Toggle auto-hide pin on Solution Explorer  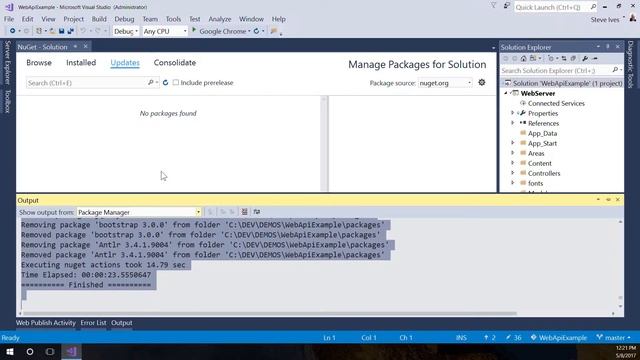tap(608, 47)
